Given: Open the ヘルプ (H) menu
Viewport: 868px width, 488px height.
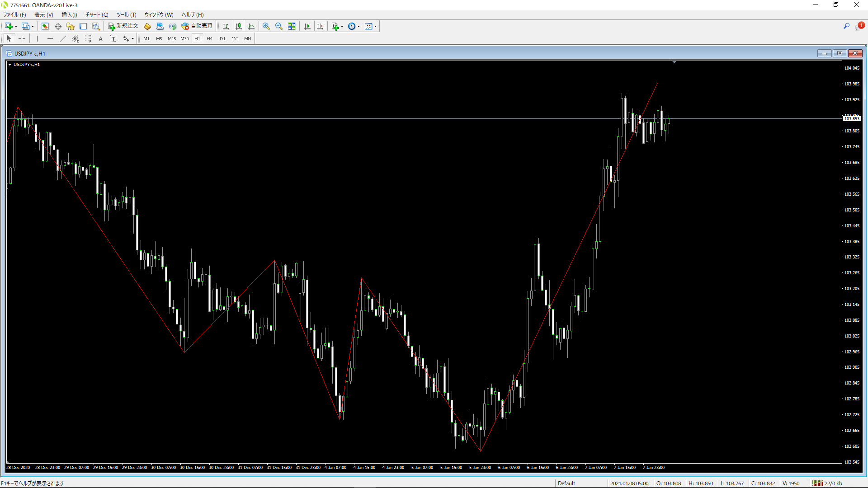Looking at the screenshot, I should tap(192, 14).
